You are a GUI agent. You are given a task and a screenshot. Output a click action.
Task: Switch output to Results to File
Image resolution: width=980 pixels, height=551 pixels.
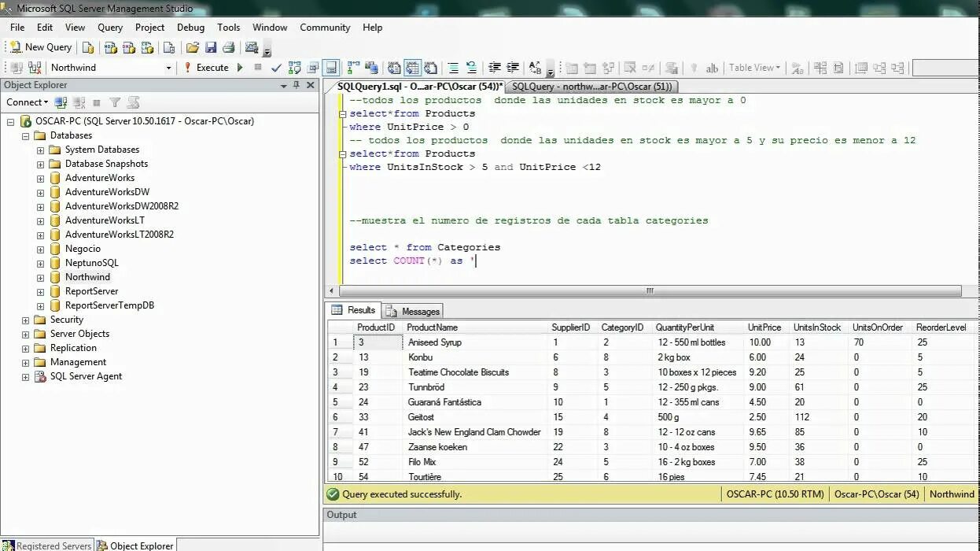(x=430, y=68)
